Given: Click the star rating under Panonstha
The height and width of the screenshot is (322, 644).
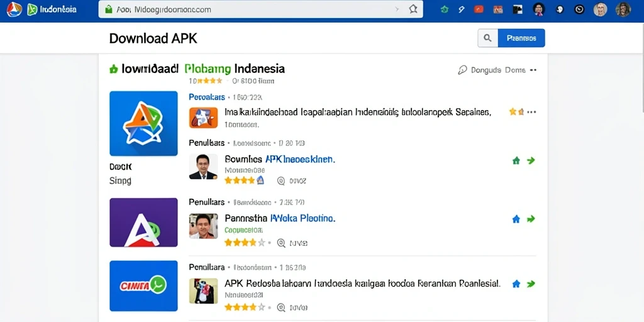Looking at the screenshot, I should coord(245,243).
